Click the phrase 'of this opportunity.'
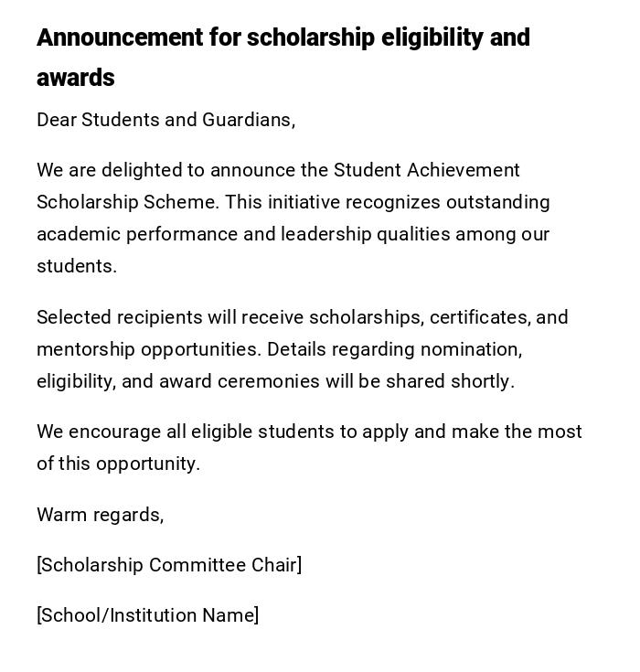 point(118,464)
